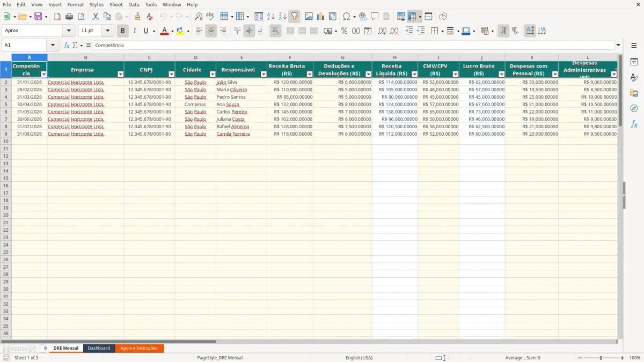
Task: Toggle Center Vertically alignment
Action: (x=249, y=31)
